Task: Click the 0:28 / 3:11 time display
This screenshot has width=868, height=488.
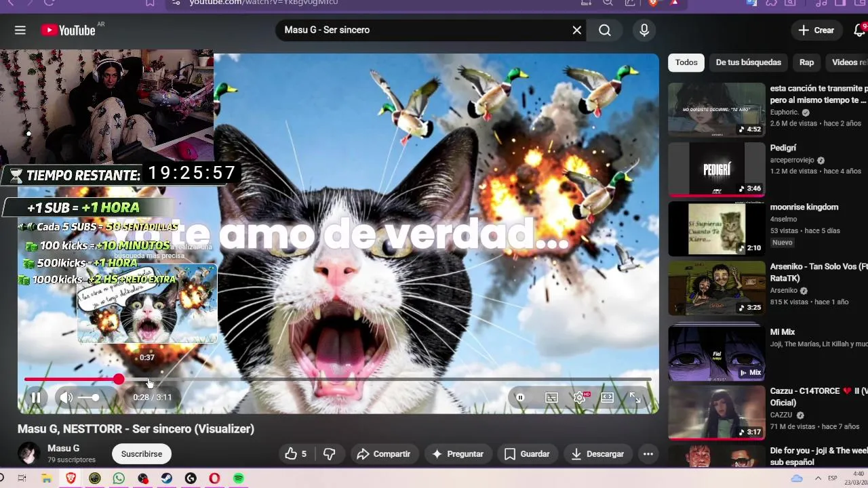Action: (152, 397)
